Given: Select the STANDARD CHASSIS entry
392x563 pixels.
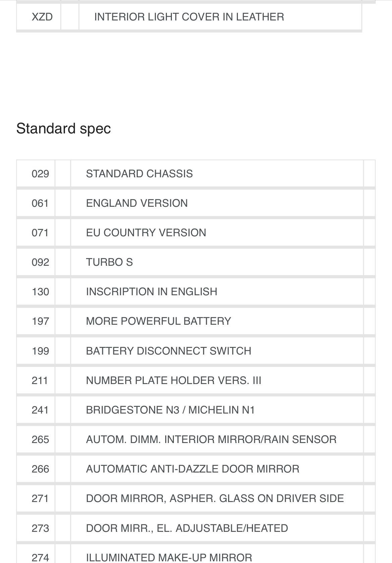Looking at the screenshot, I should coord(139,174).
